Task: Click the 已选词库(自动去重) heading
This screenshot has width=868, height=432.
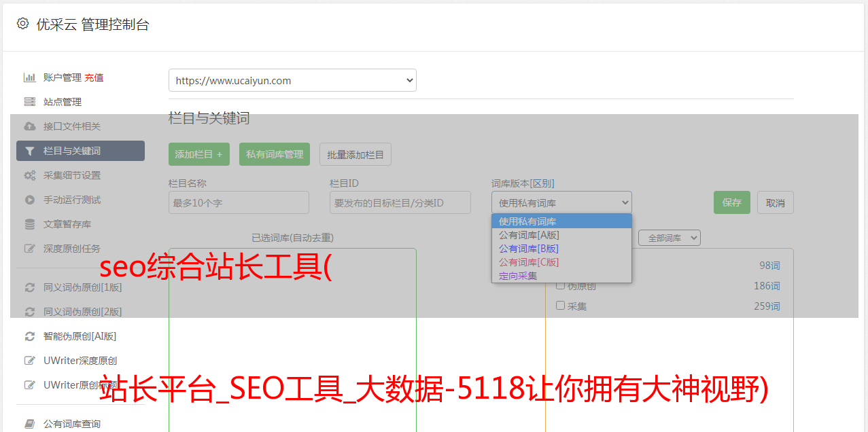Action: pos(292,238)
